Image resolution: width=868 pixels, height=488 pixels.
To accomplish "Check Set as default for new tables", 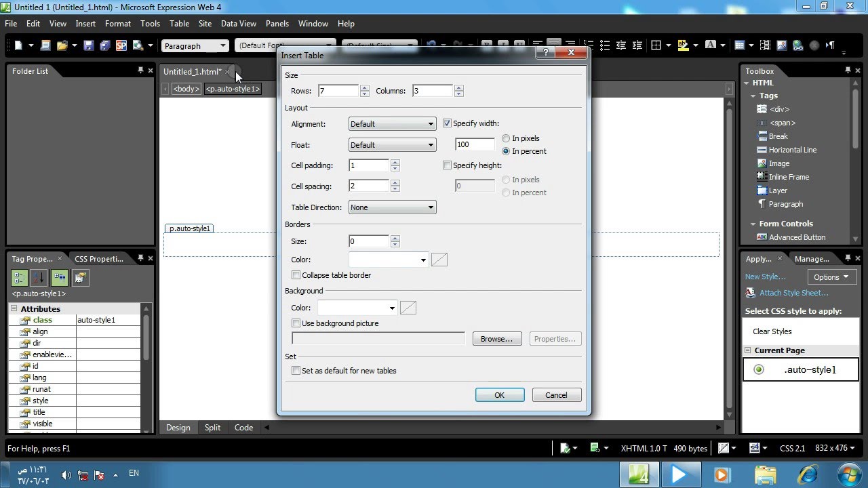I will point(296,371).
